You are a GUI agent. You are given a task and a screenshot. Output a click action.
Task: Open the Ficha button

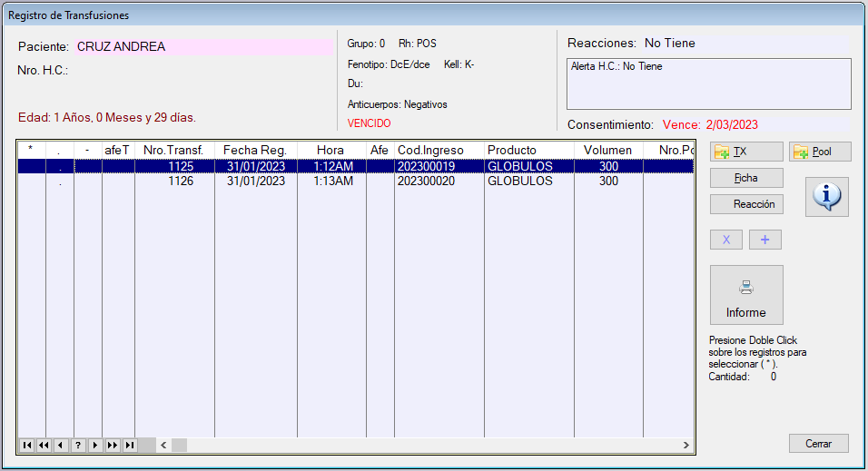tap(745, 178)
